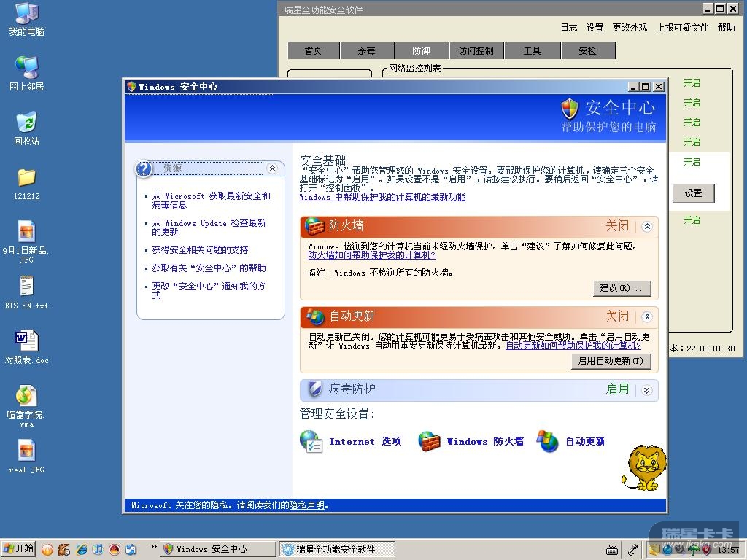Viewport: 747px width, 560px height.
Task: Click the 自动更新 section globe icon
Action: pyautogui.click(x=315, y=316)
